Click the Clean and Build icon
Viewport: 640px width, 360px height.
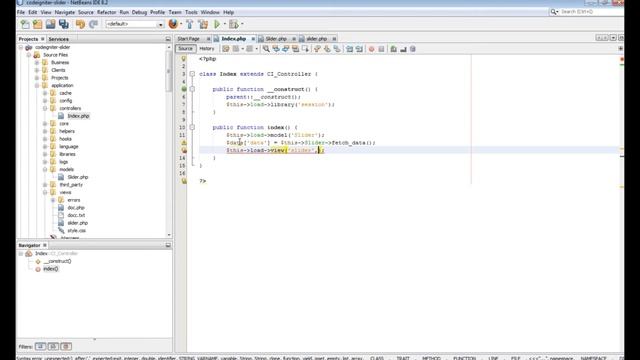203,24
